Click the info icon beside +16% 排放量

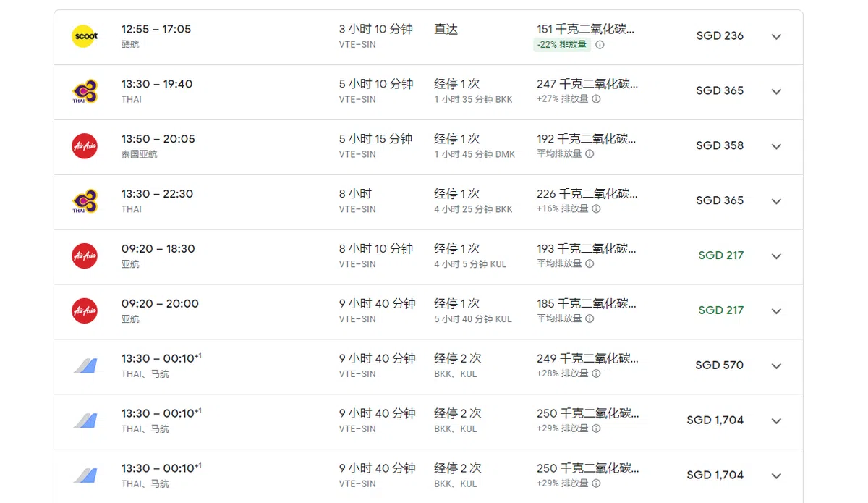tap(596, 209)
